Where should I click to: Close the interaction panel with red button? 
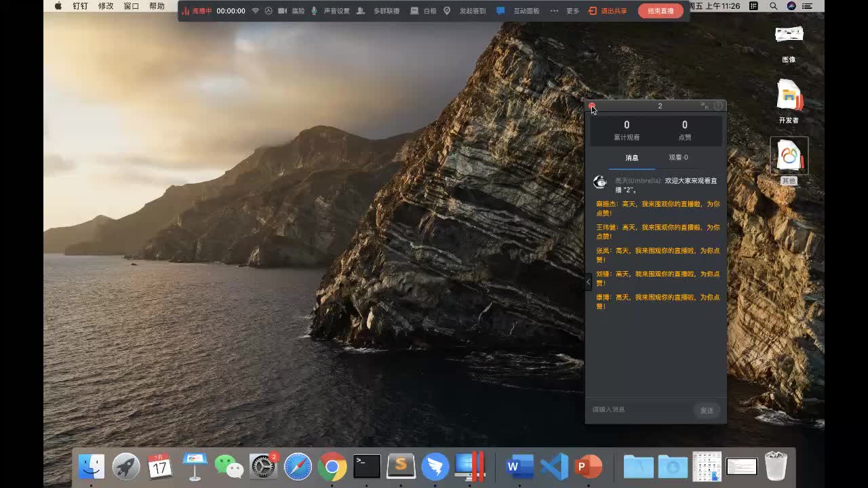pyautogui.click(x=592, y=106)
